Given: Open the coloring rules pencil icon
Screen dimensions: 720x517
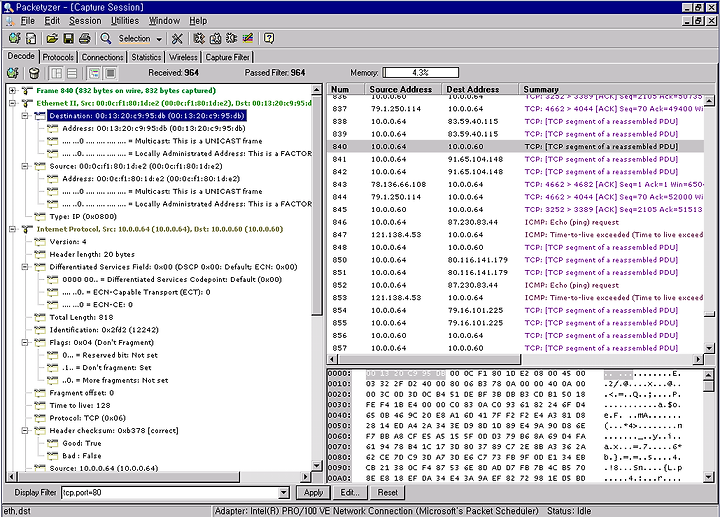Looking at the screenshot, I should click(248, 39).
